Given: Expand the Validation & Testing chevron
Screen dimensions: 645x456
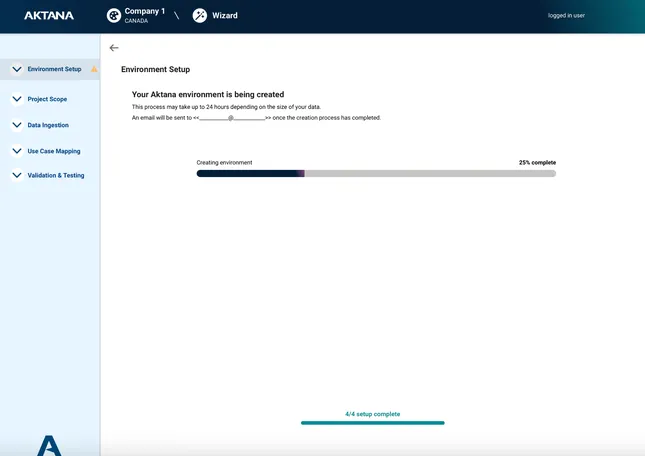Looking at the screenshot, I should click(x=17, y=175).
